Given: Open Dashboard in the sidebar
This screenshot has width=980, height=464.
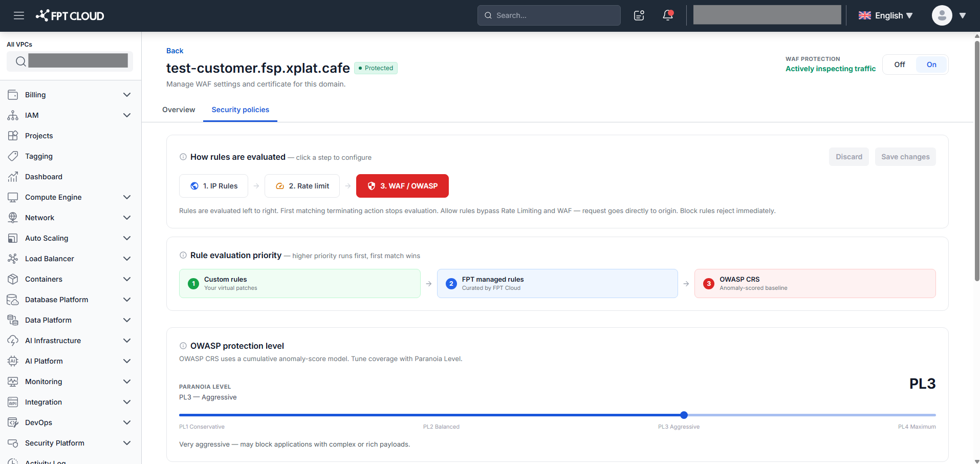Looking at the screenshot, I should pyautogui.click(x=43, y=177).
